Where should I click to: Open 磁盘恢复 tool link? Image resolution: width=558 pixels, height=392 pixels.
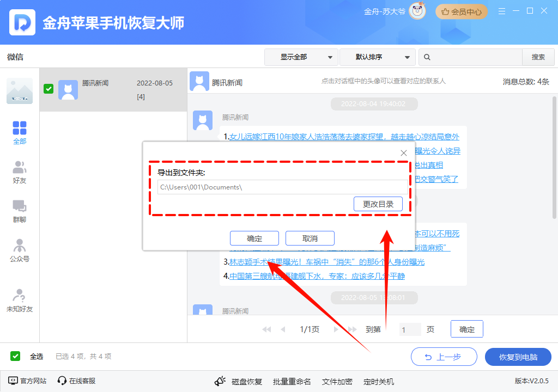click(x=247, y=382)
